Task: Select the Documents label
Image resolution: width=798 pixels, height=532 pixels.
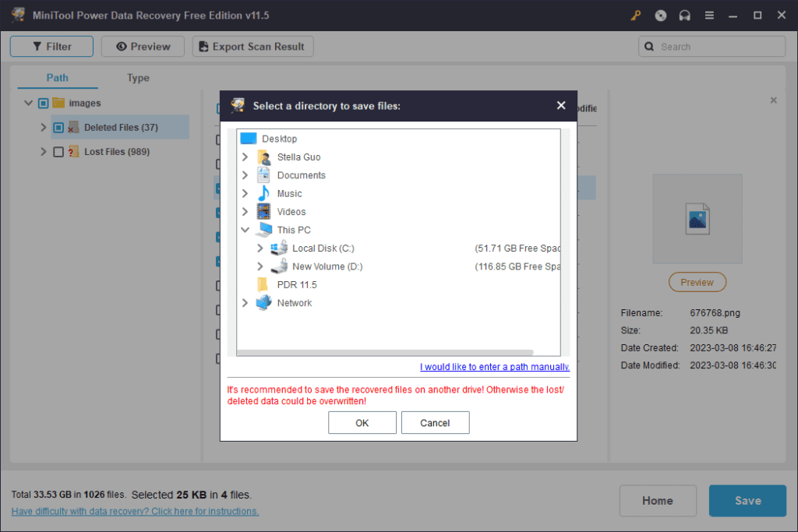Action: tap(302, 175)
